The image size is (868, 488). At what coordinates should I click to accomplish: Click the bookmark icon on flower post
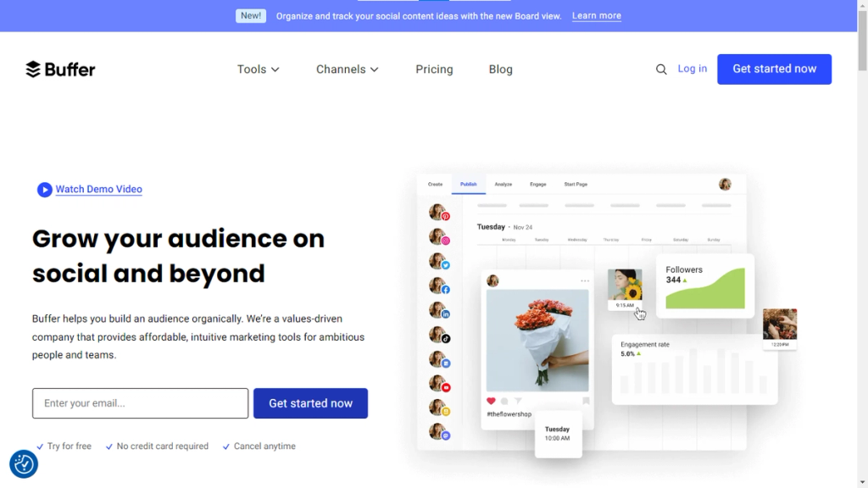(586, 401)
